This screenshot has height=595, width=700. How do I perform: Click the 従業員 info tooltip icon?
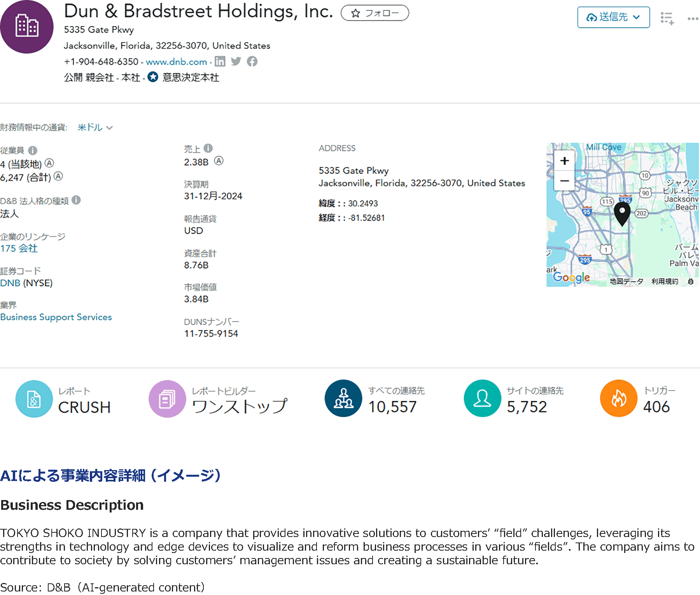point(33,150)
